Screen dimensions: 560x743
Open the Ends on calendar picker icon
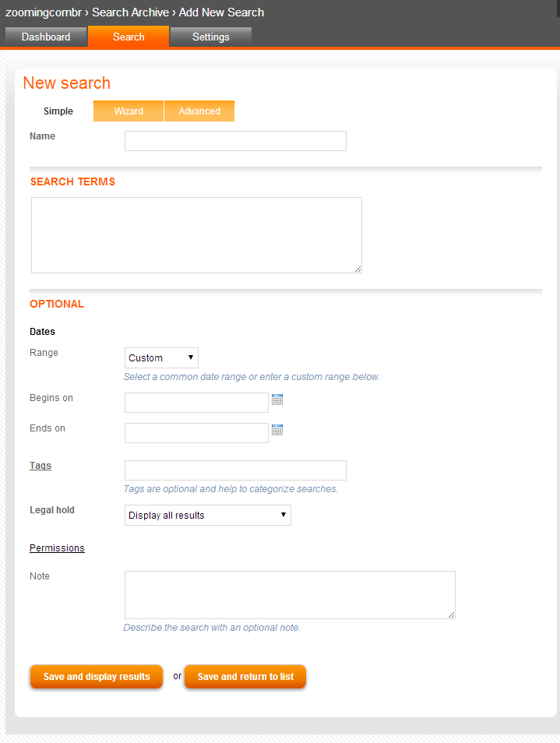click(x=277, y=430)
